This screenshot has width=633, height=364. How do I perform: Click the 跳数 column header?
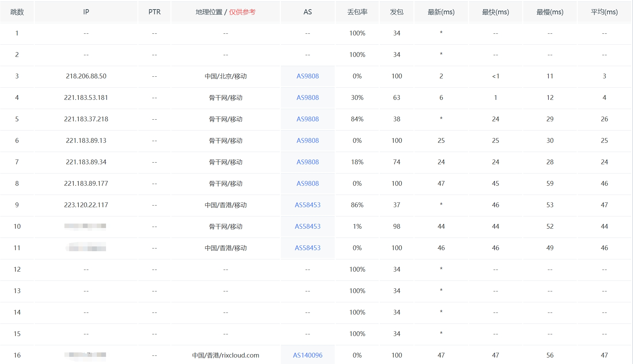tap(17, 12)
